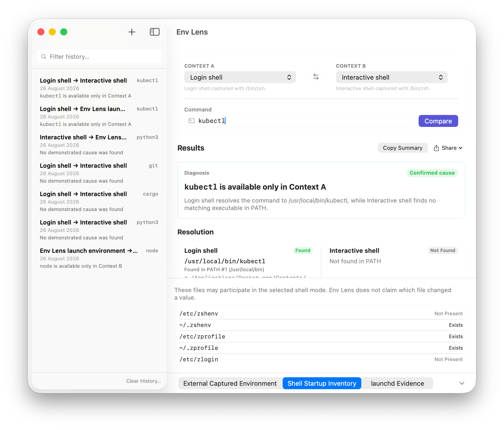Click Copy Summary button
The height and width of the screenshot is (430, 504).
click(x=403, y=148)
